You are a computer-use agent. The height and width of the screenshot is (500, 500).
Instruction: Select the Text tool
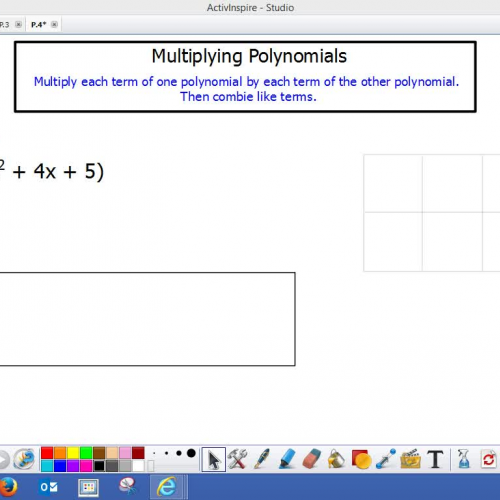(435, 459)
